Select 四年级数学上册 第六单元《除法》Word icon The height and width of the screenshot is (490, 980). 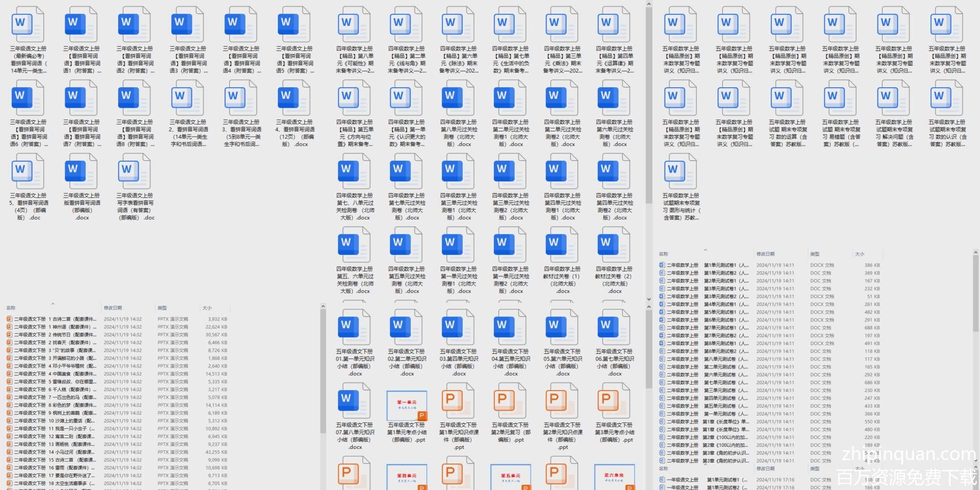click(458, 24)
